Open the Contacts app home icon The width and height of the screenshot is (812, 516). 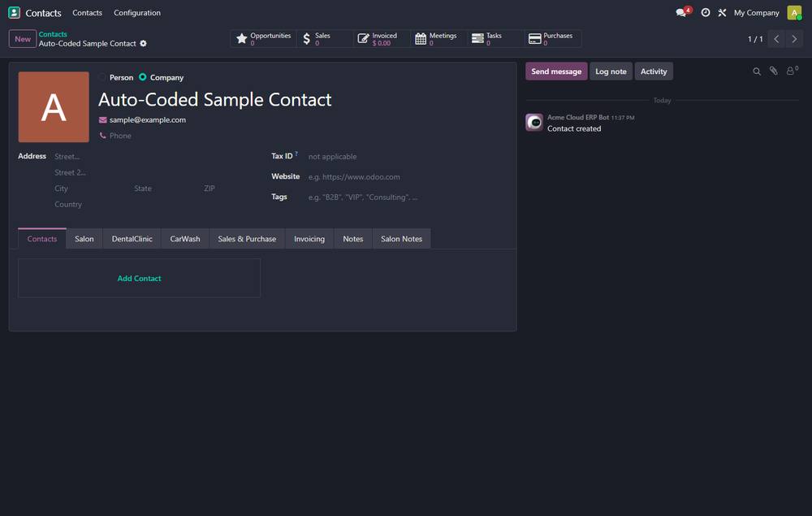[x=14, y=12]
